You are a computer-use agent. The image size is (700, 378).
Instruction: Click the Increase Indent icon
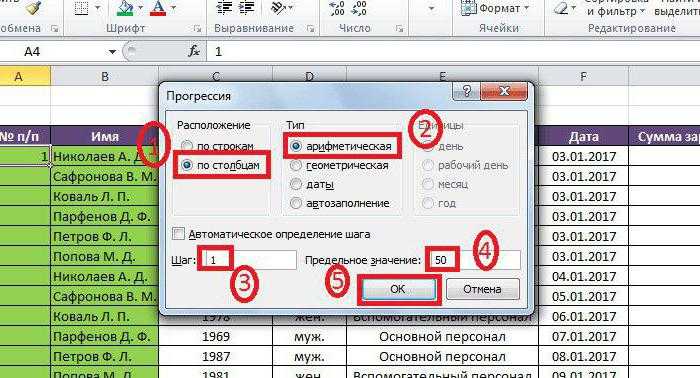(246, 8)
